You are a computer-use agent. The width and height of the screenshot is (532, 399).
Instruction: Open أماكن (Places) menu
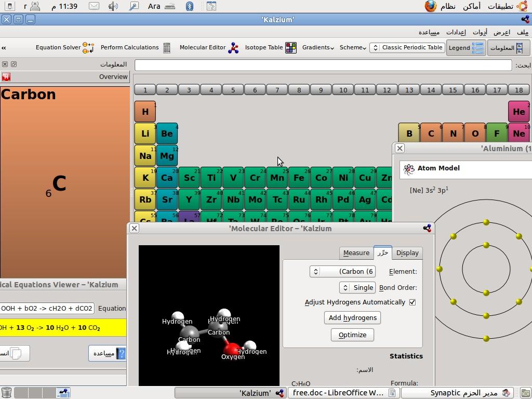coord(472,6)
